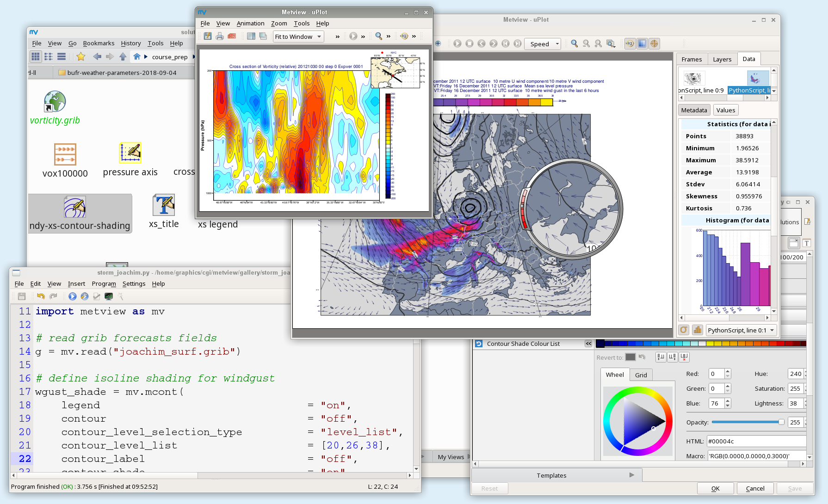
Task: Click the back arrow in file browser
Action: coord(97,56)
